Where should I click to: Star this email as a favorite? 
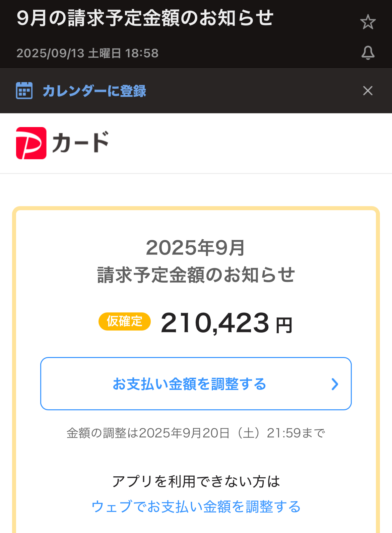(368, 22)
